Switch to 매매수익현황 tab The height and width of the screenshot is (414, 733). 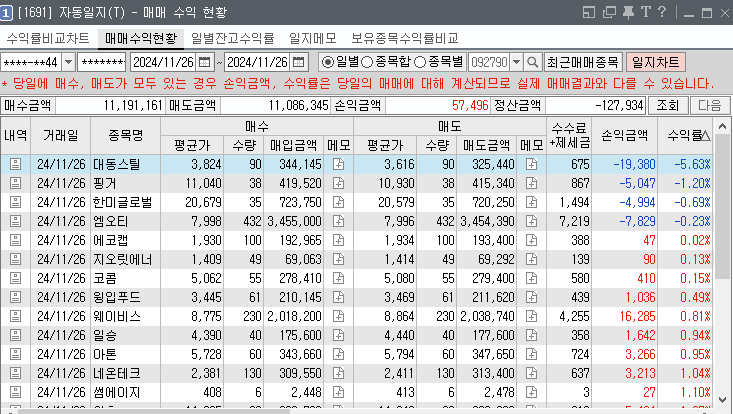coord(141,38)
